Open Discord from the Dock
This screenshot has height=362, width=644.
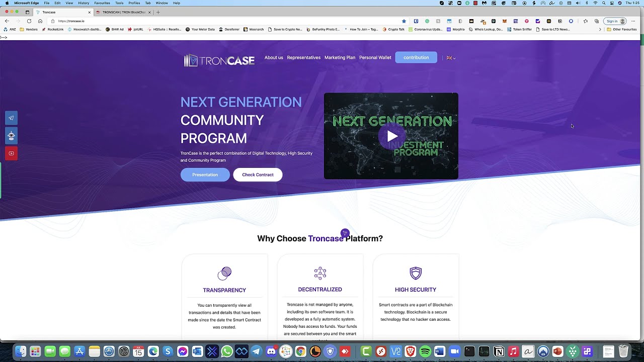click(x=271, y=351)
